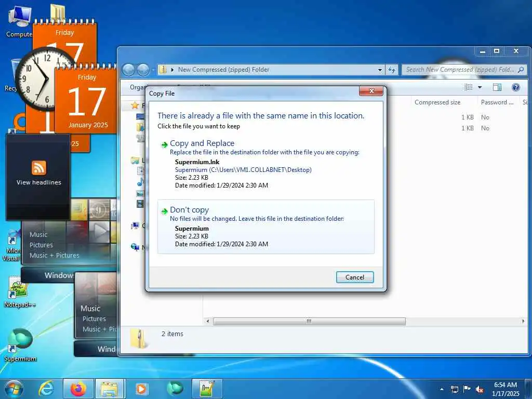Click the search magnifier icon

pos(521,70)
